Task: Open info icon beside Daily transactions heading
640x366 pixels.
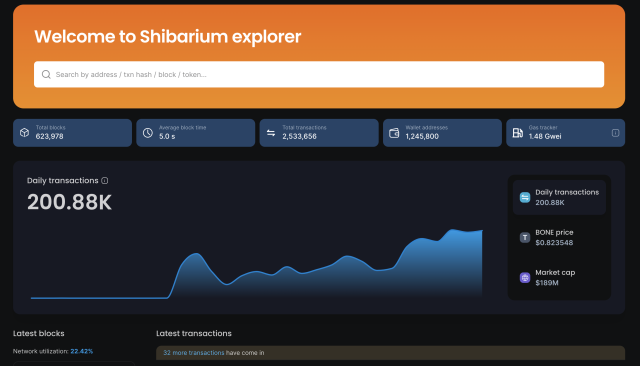Action: tap(104, 180)
